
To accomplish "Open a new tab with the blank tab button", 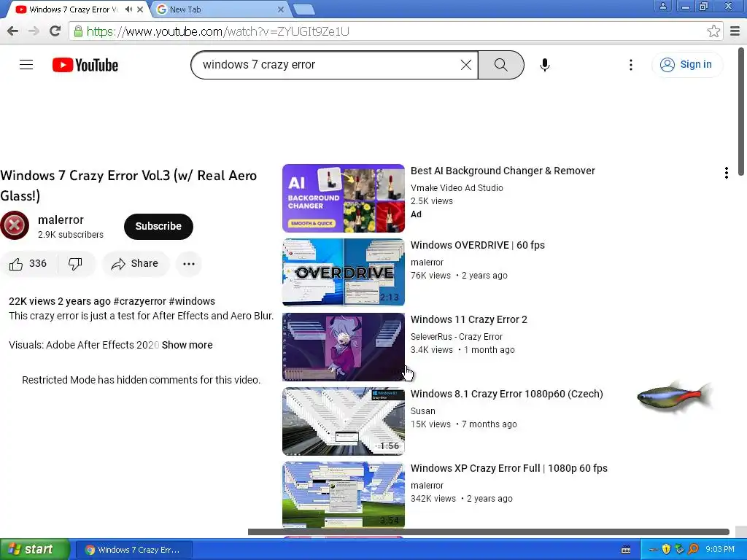I will (x=303, y=9).
